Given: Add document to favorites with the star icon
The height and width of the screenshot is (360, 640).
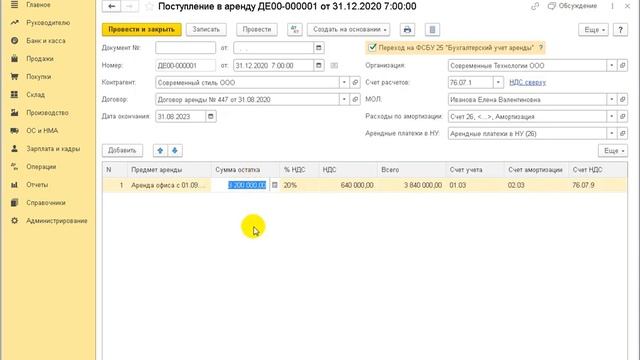Looking at the screenshot, I should pos(149,6).
